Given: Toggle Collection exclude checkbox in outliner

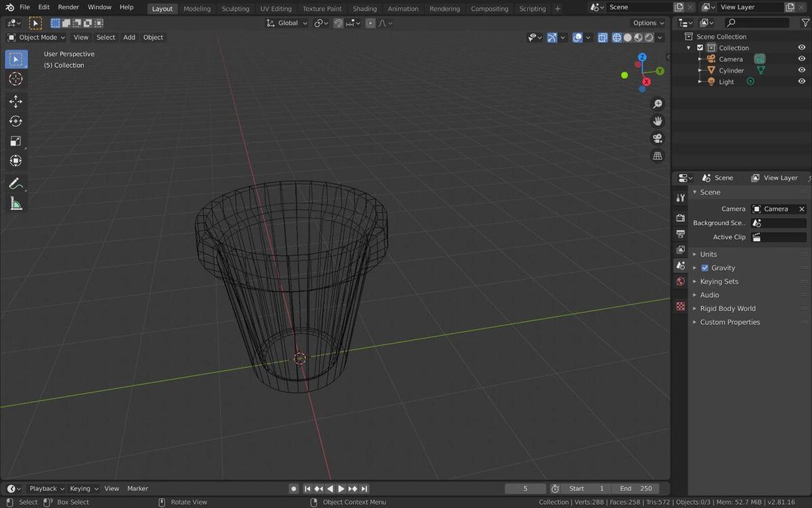Looking at the screenshot, I should pyautogui.click(x=700, y=48).
